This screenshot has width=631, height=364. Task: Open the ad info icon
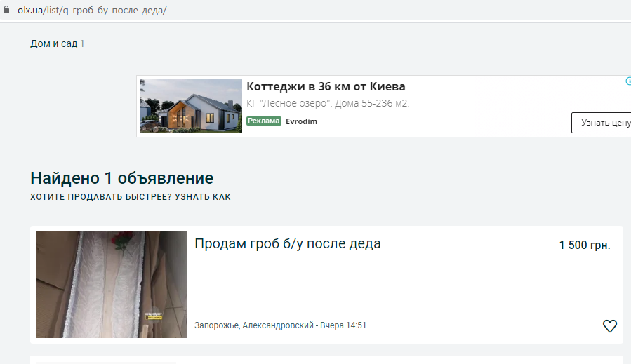628,81
